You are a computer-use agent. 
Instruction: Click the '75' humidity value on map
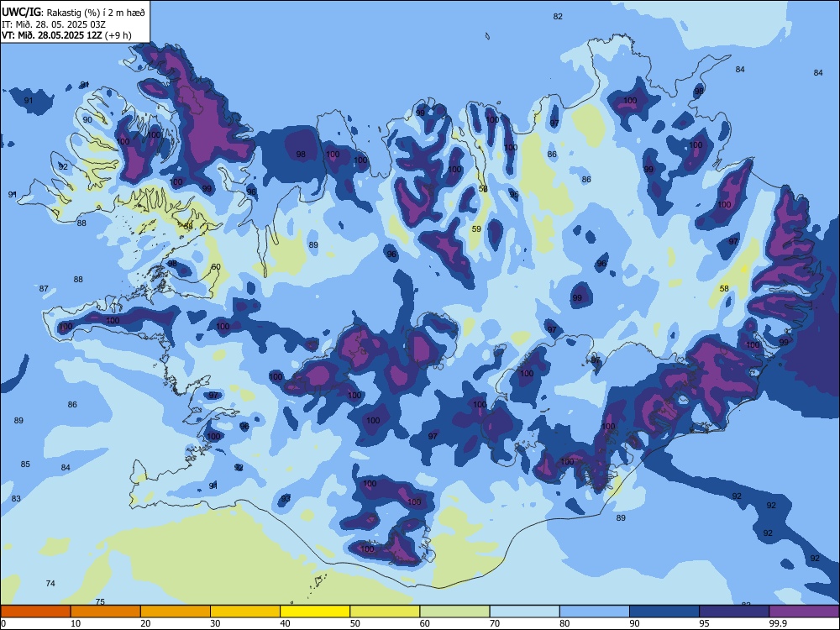100,602
